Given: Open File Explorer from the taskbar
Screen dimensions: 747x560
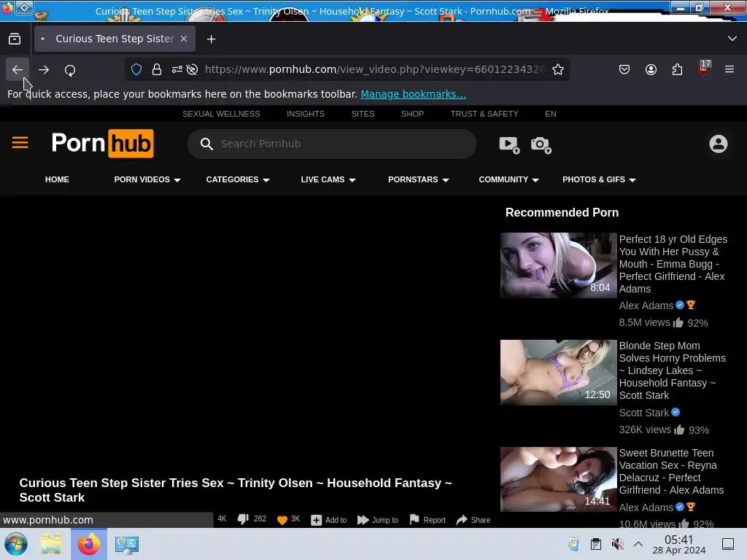Looking at the screenshot, I should pos(51,544).
